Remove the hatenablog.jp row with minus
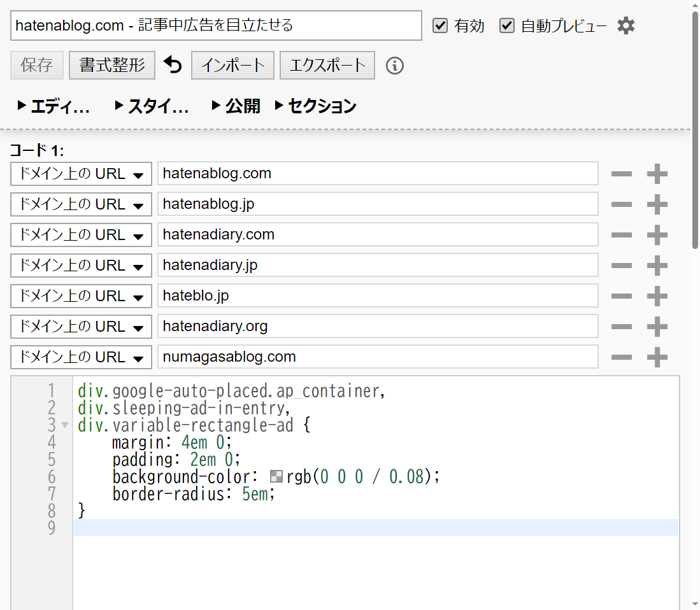The width and height of the screenshot is (700, 610). (x=622, y=204)
